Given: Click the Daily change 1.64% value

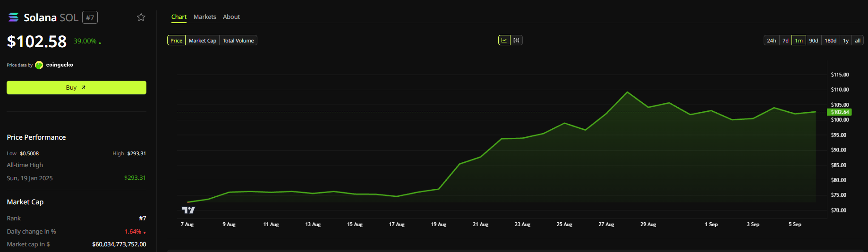Looking at the screenshot, I should click(133, 232).
